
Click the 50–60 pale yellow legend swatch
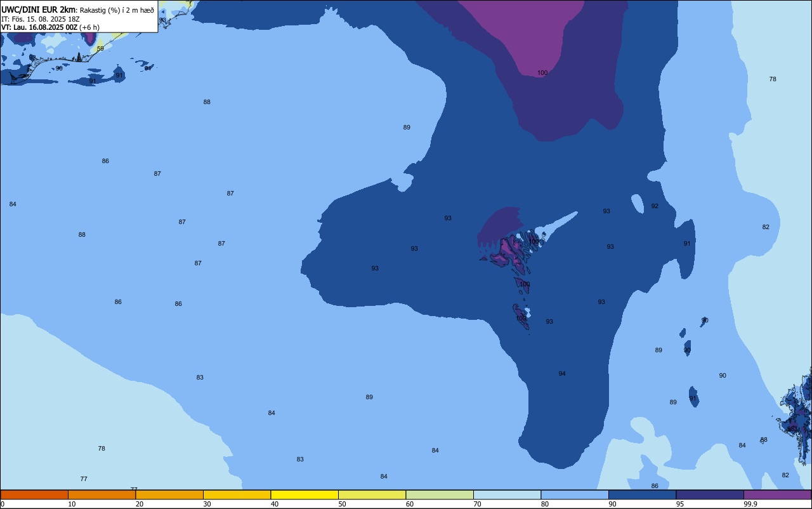tap(372, 495)
